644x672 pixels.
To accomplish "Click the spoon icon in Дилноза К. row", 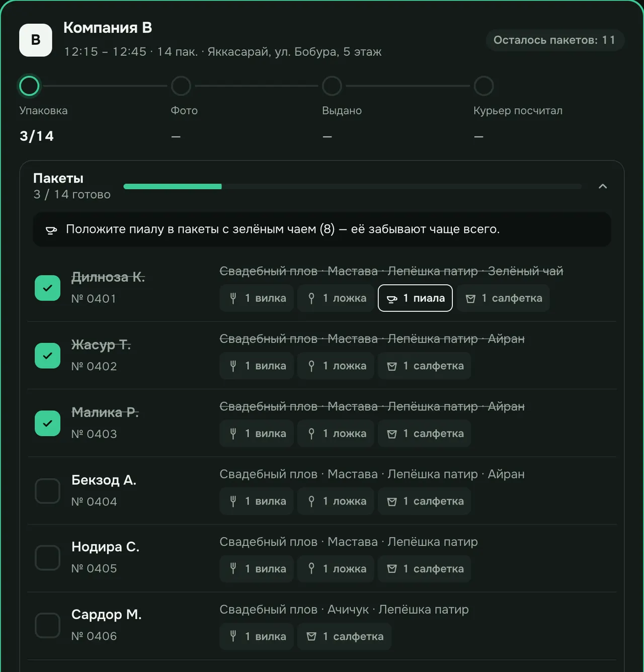I will [311, 298].
